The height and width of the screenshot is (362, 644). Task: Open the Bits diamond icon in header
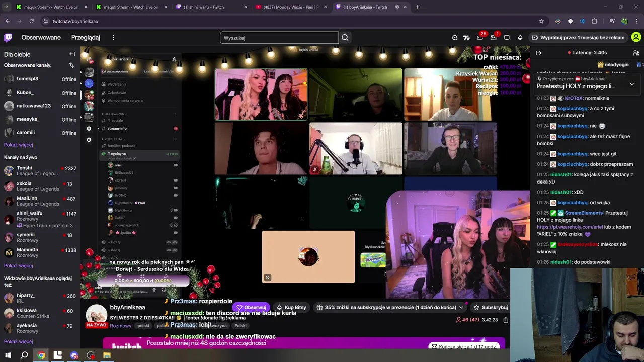[520, 37]
